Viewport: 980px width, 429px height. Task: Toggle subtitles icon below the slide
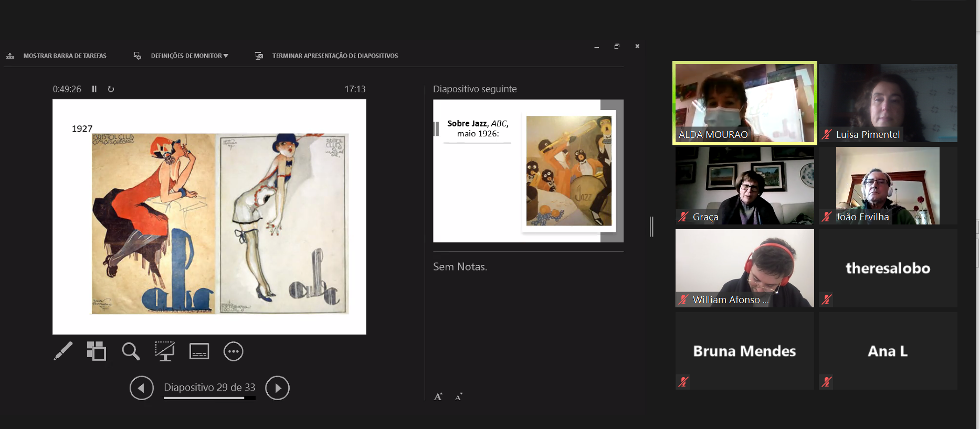click(199, 351)
